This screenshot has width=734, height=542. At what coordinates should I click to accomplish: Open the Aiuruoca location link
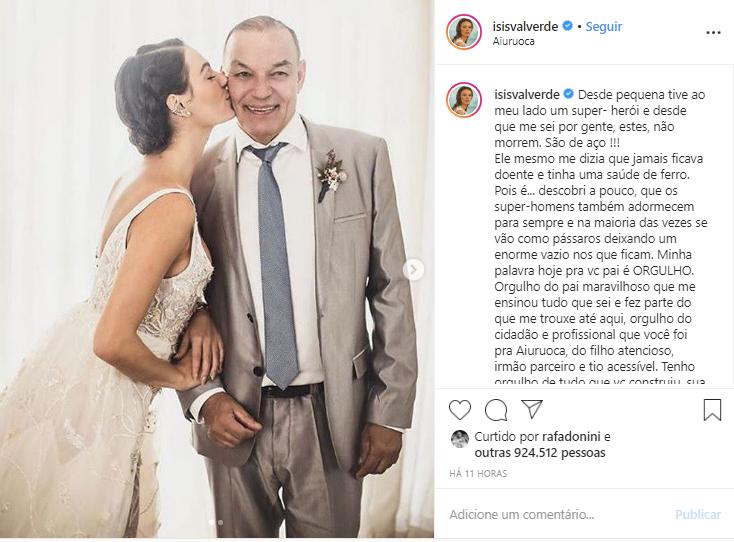point(514,41)
